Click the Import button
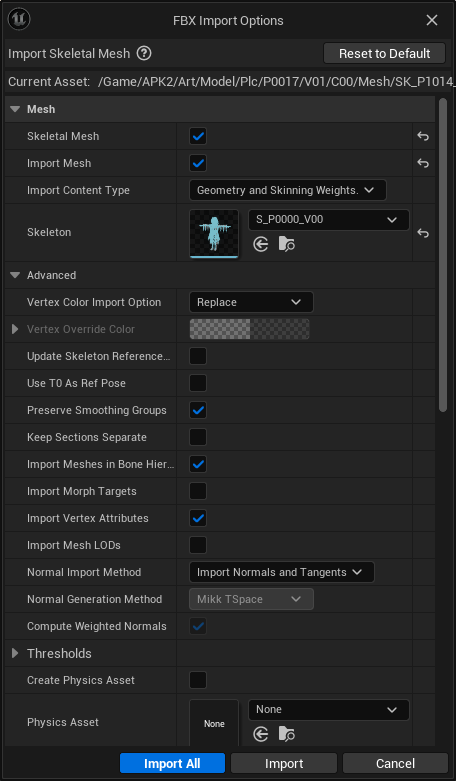Viewport: 456px width, 781px height. click(x=284, y=763)
